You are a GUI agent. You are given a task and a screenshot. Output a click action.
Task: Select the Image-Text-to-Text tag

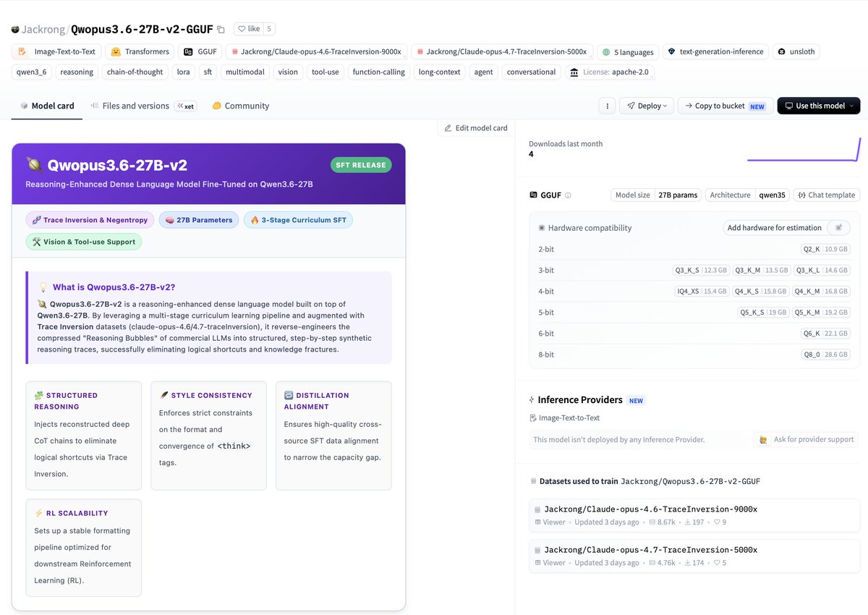tap(56, 52)
